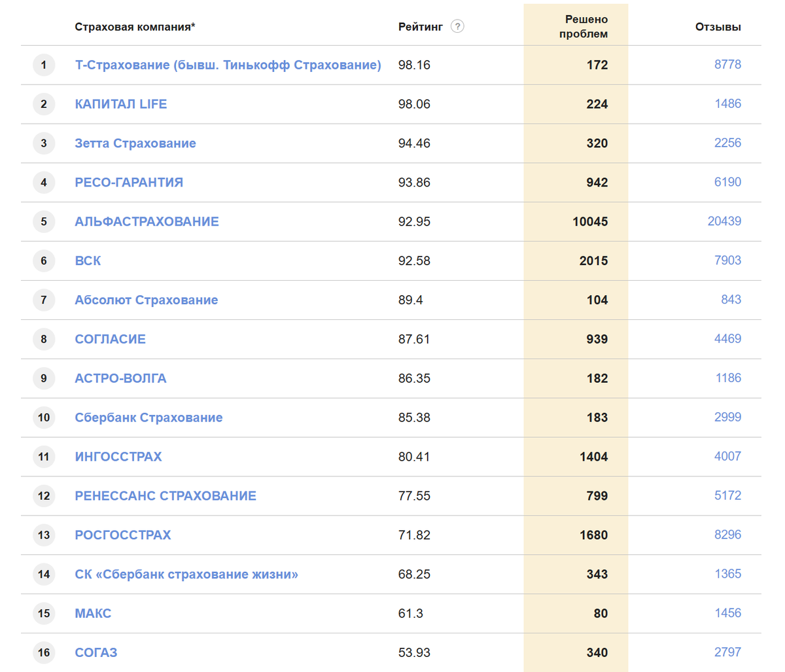785x672 pixels.
Task: Sort by Отзывы column header
Action: 718,27
